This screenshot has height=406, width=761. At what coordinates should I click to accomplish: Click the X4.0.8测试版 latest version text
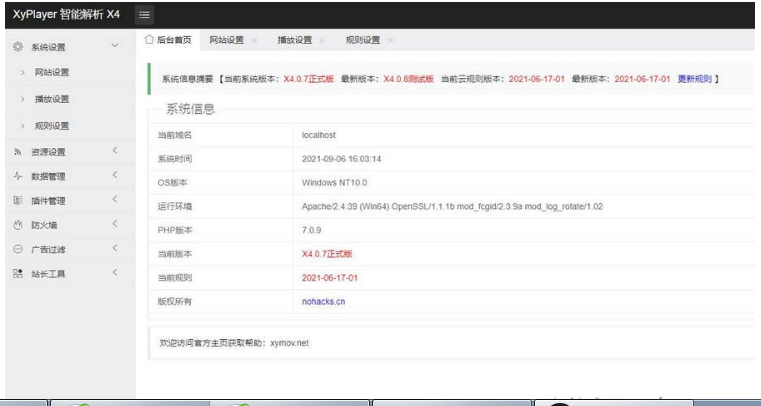(408, 79)
